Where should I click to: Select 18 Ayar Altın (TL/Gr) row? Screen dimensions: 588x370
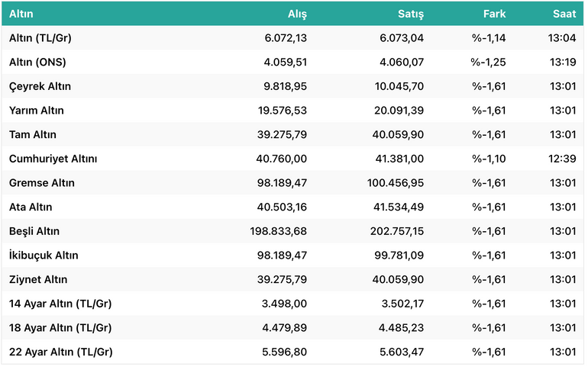tap(292, 328)
